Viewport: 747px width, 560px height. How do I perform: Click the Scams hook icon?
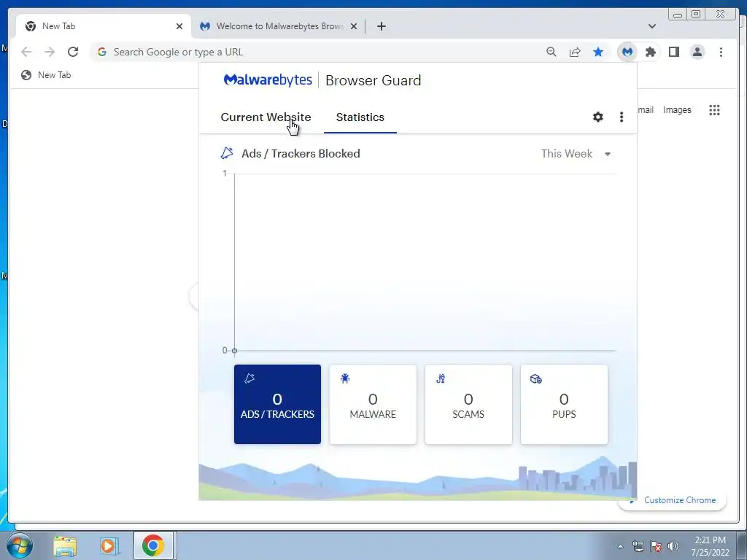tap(440, 378)
